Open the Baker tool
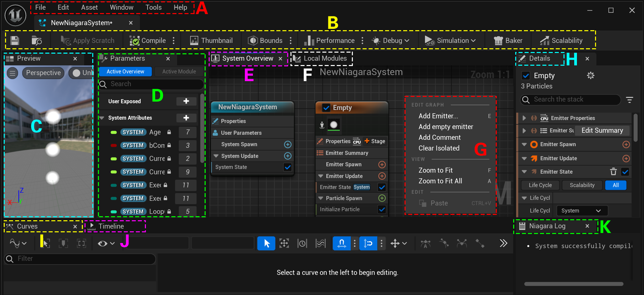Screen dimensions: 644x295 508,41
